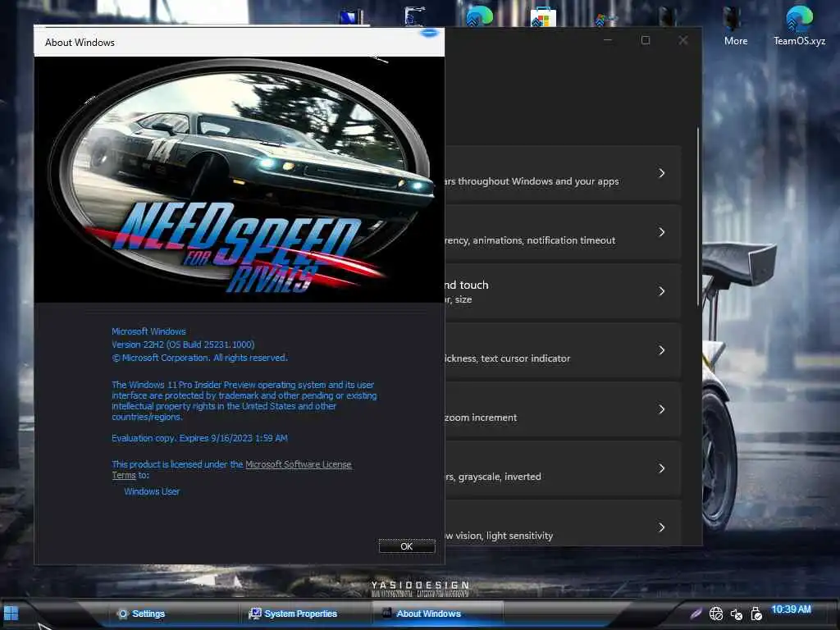This screenshot has width=840, height=630.
Task: Expand the 'animations, notification timeout' settings row
Action: (563, 232)
